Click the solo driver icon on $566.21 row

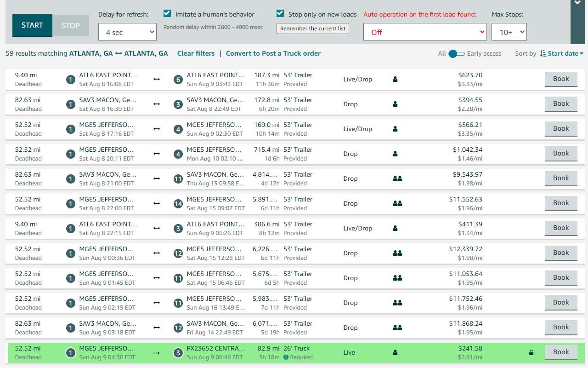pyautogui.click(x=395, y=129)
